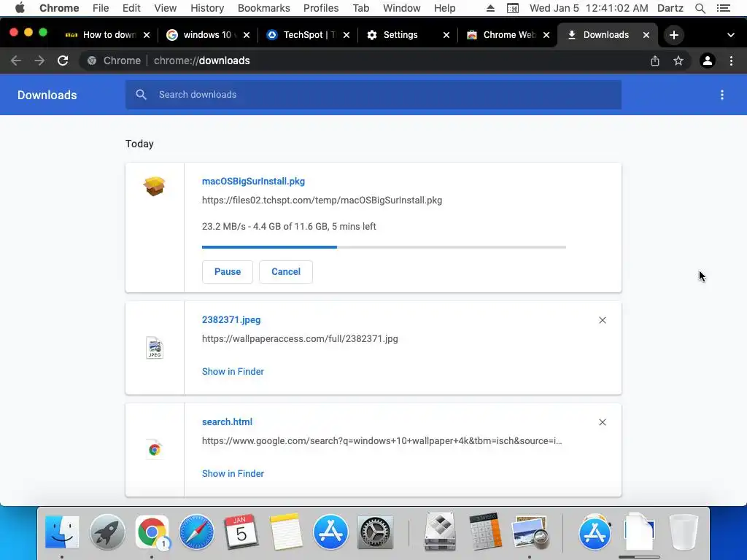This screenshot has height=560, width=747.
Task: Open Calculator from the dock
Action: click(485, 532)
